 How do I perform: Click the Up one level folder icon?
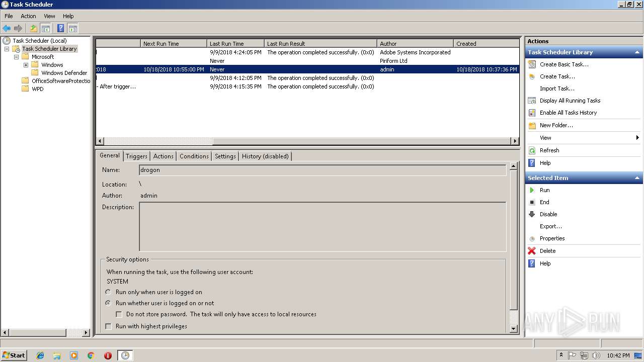point(34,29)
